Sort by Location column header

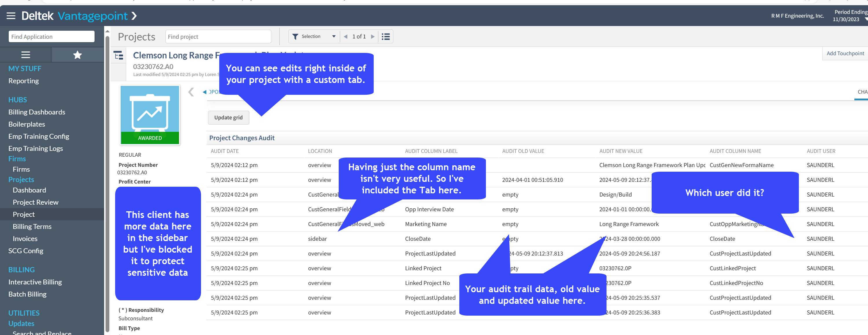point(320,151)
